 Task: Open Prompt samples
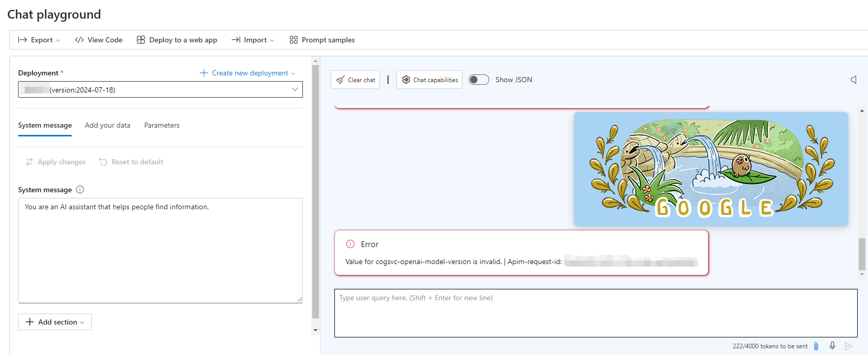point(322,40)
